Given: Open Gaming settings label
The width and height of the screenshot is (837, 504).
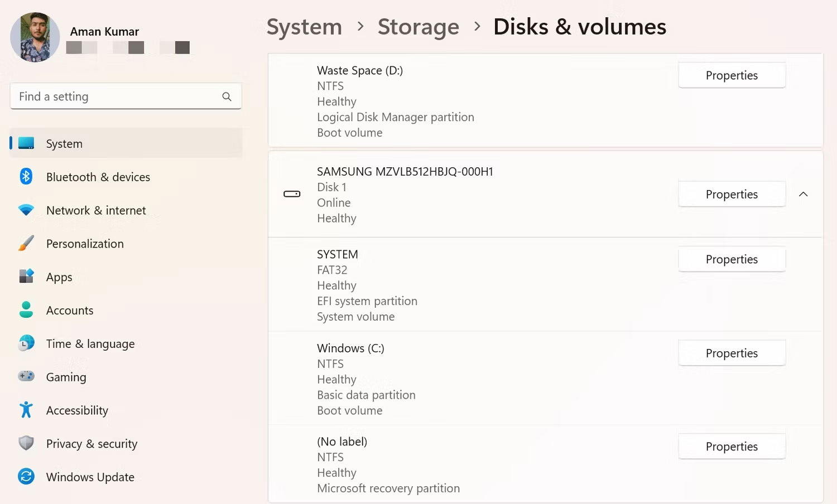Looking at the screenshot, I should click(x=66, y=377).
